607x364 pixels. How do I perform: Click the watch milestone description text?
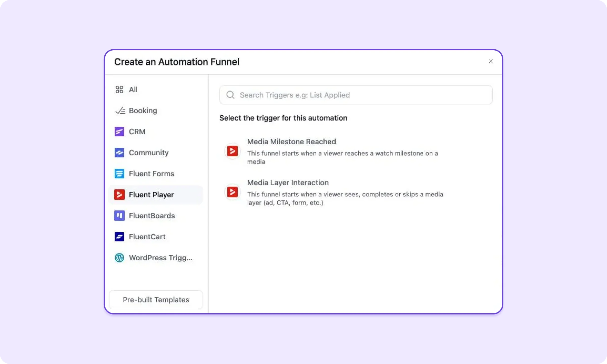(342, 157)
